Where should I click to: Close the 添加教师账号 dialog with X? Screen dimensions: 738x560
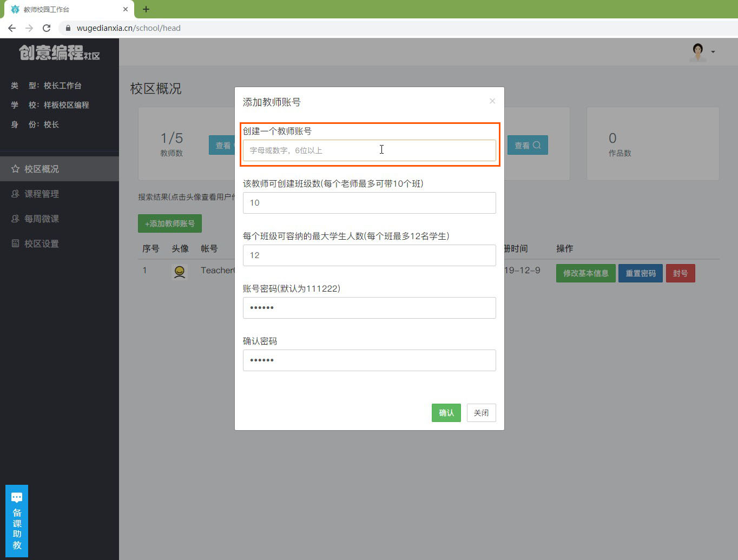point(492,101)
